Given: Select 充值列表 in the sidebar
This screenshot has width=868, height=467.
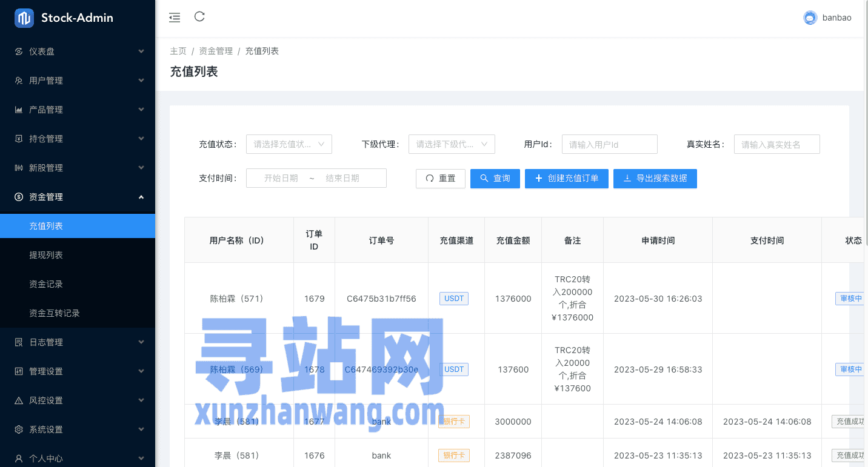Looking at the screenshot, I should pyautogui.click(x=78, y=226).
